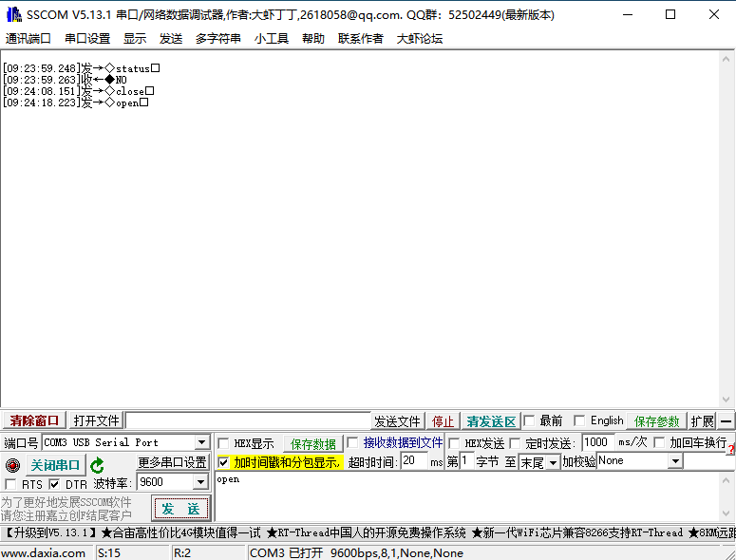Open the 发送 menu
Viewport: 736px width, 560px height.
(x=171, y=39)
